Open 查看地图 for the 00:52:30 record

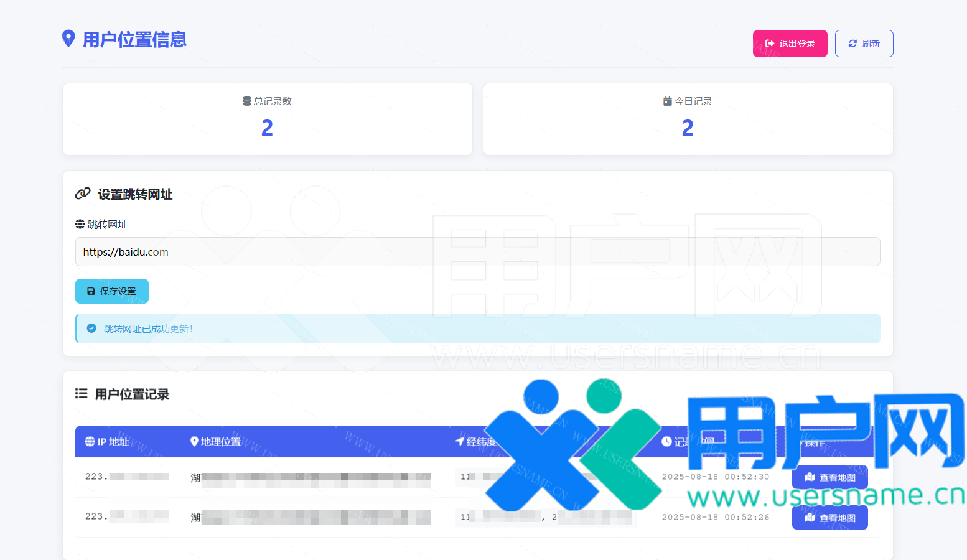coord(829,477)
